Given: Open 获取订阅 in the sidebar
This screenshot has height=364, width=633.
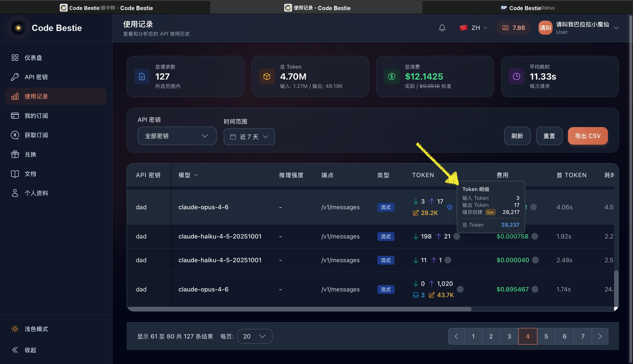Looking at the screenshot, I should pyautogui.click(x=56, y=135).
